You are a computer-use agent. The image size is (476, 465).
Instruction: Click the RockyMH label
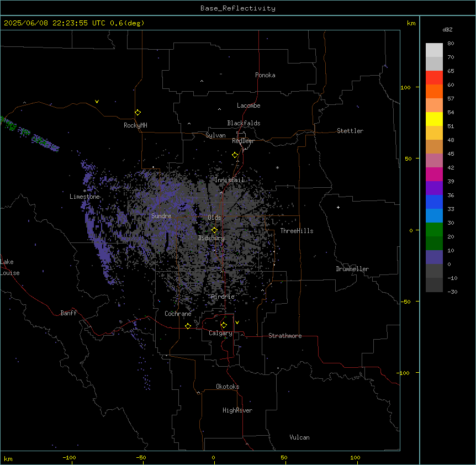coord(135,125)
